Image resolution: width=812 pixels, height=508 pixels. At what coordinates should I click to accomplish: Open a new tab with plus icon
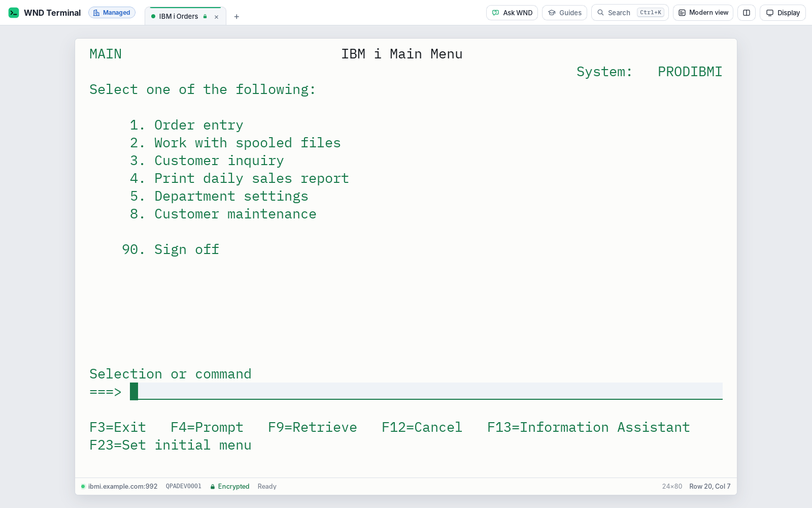click(x=236, y=17)
